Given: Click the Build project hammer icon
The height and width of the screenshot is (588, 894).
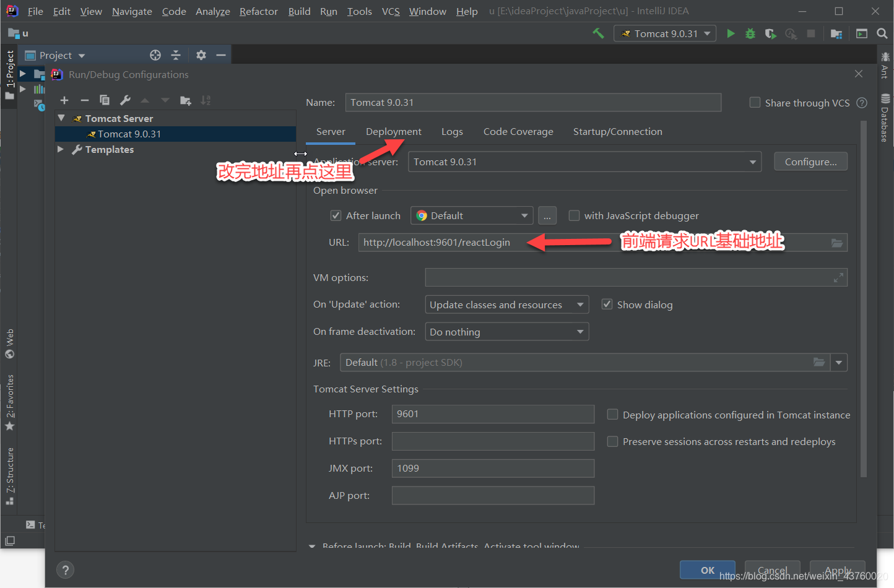Looking at the screenshot, I should tap(598, 33).
